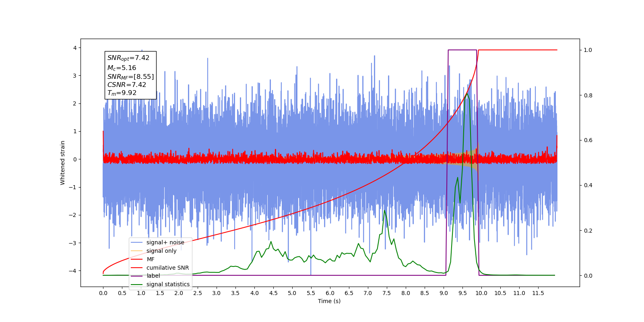Image resolution: width=644 pixels, height=322 pixels.
Task: Click the green signal statistics peak near 9.6 s
Action: [467, 95]
